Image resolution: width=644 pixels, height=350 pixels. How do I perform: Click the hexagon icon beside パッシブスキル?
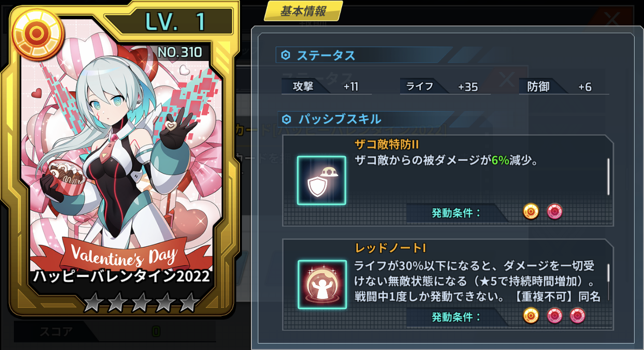click(x=287, y=119)
